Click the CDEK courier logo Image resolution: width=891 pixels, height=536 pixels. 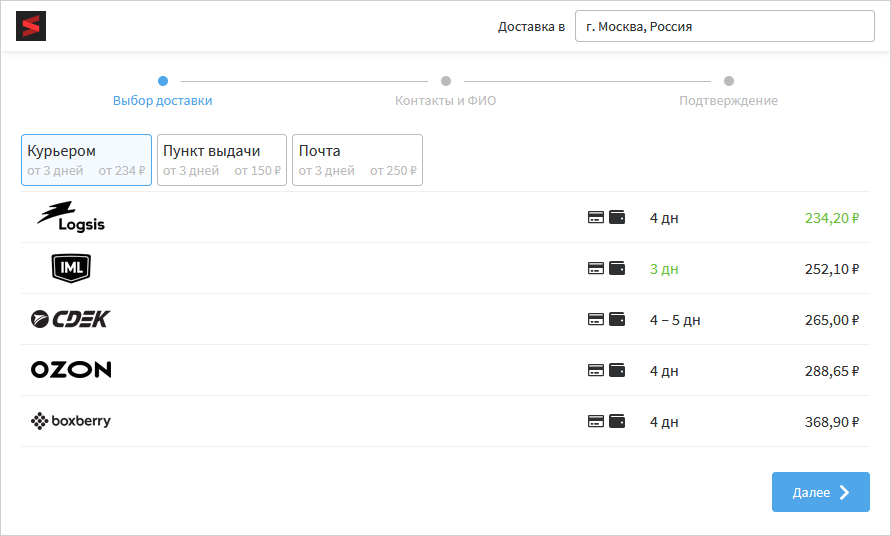click(x=70, y=319)
